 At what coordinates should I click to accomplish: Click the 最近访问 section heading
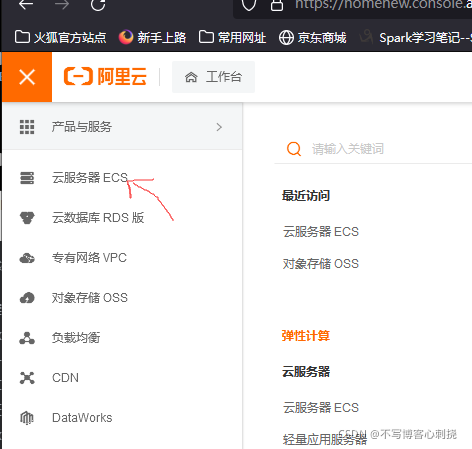[306, 196]
